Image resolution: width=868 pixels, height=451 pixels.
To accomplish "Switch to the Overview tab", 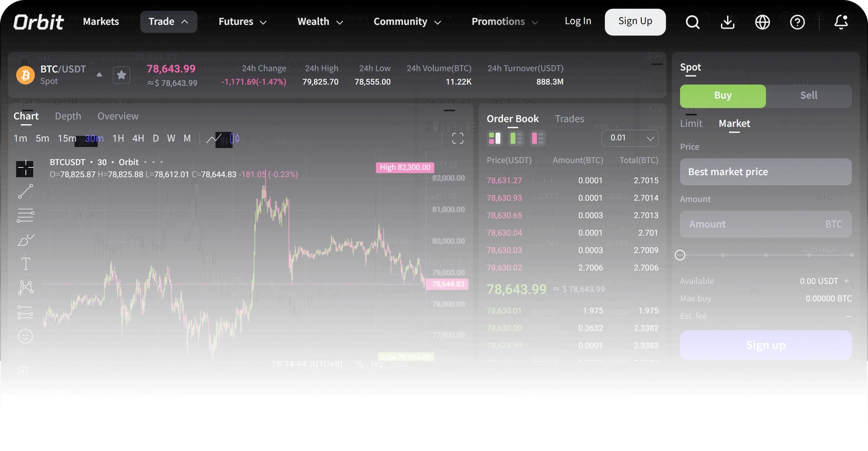I will click(x=118, y=117).
